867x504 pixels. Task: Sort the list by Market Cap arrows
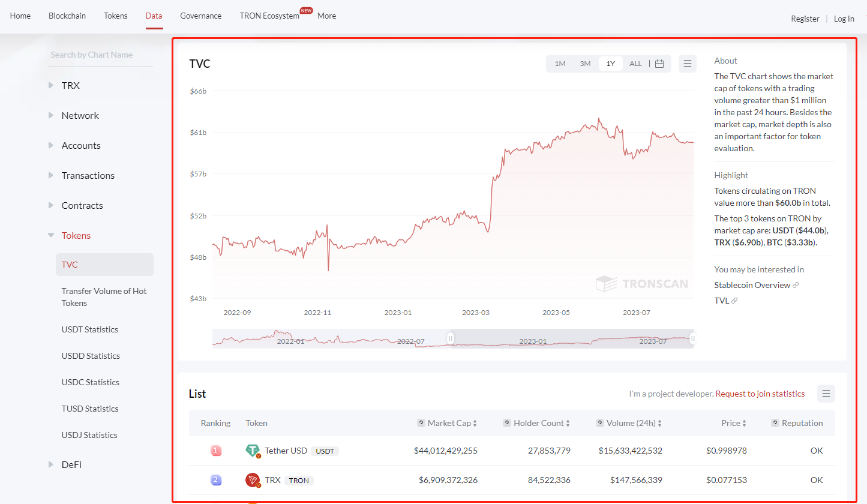475,424
